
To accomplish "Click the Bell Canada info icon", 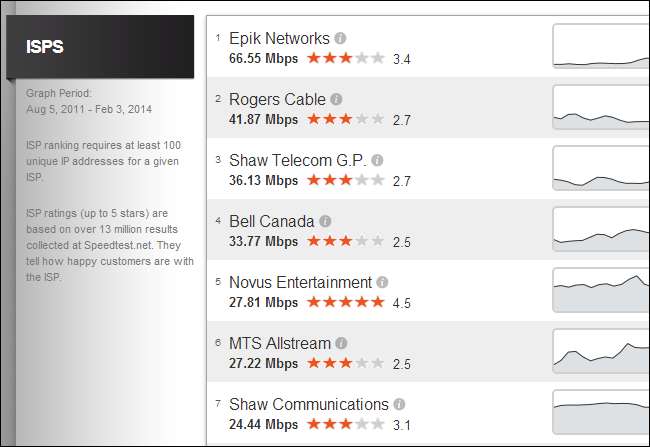I will (x=326, y=221).
